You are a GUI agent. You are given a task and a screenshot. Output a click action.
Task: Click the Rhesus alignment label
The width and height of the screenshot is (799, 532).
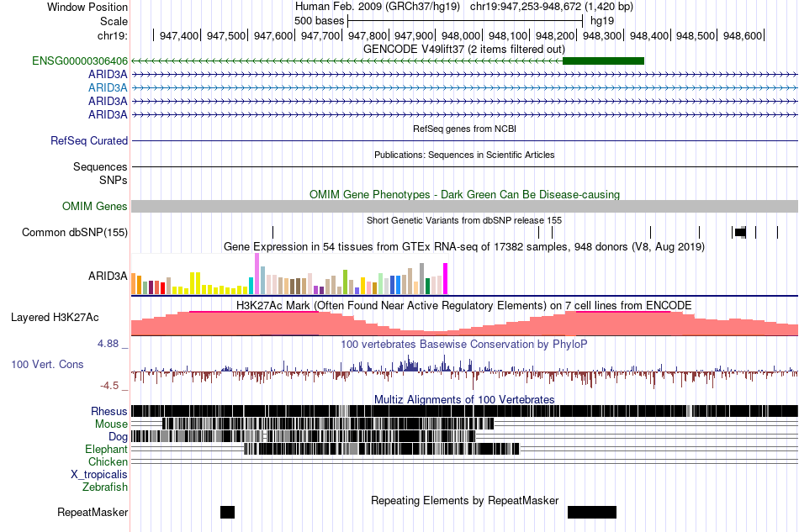pyautogui.click(x=109, y=411)
